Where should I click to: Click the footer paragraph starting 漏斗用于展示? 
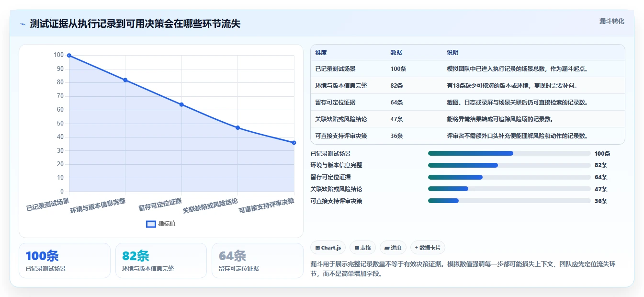tap(463, 269)
